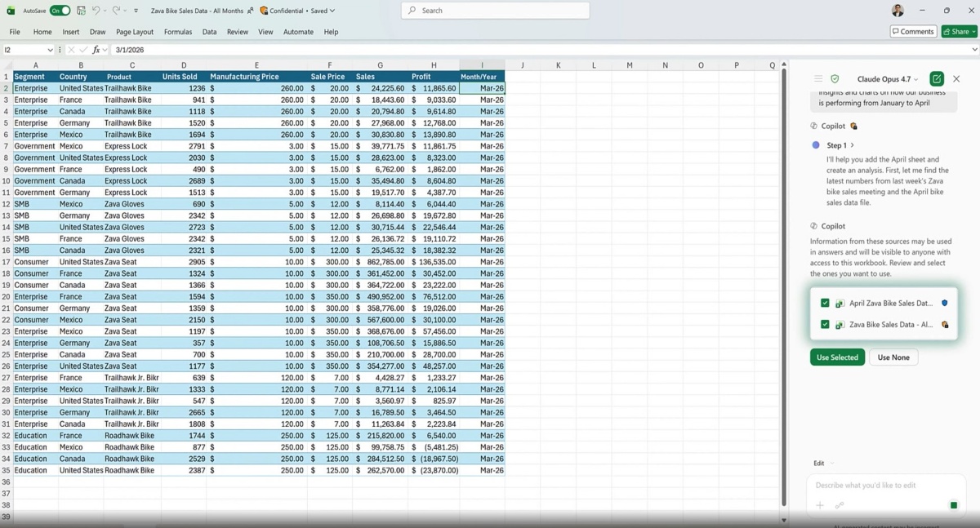Click the Excel app logo icon
Image resolution: width=980 pixels, height=528 pixels.
click(x=11, y=11)
